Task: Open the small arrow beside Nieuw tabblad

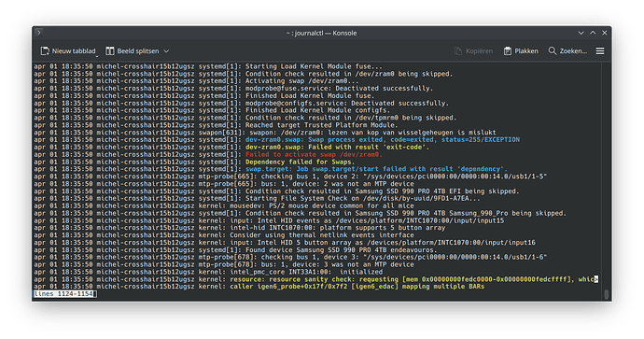Action: click(97, 55)
